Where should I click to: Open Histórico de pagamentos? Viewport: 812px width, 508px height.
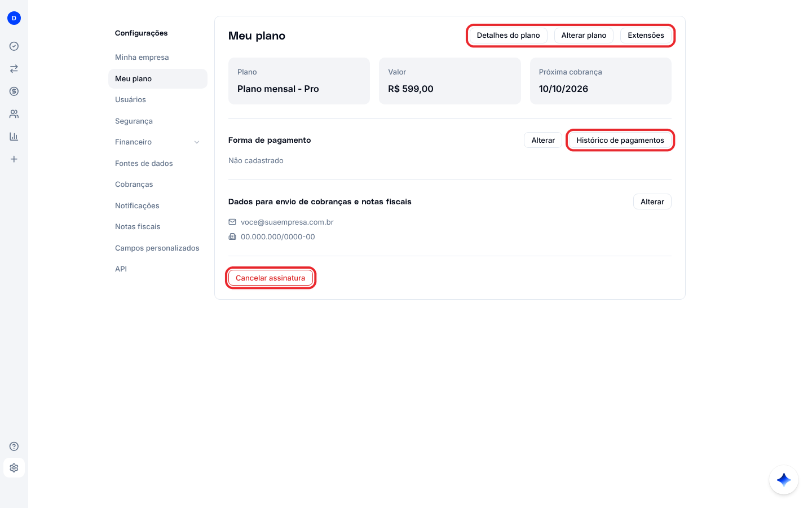point(620,140)
